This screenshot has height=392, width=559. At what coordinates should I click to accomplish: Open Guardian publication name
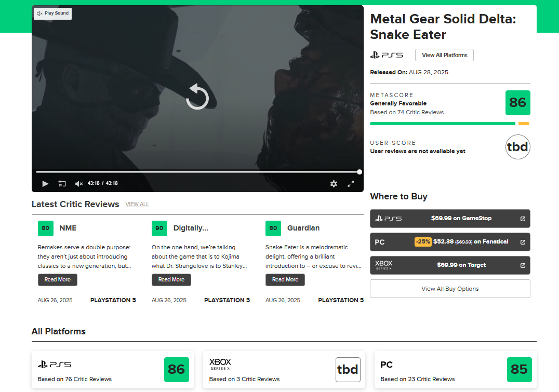303,228
